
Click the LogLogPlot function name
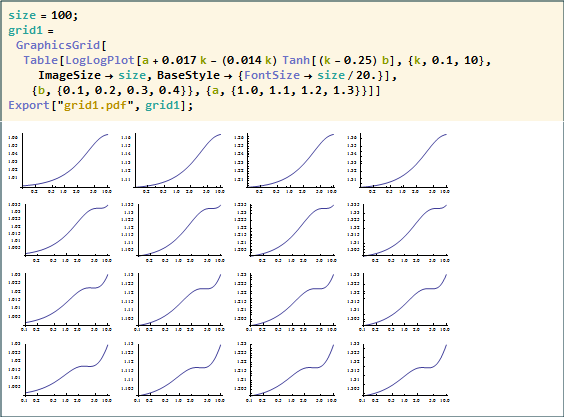(x=100, y=60)
